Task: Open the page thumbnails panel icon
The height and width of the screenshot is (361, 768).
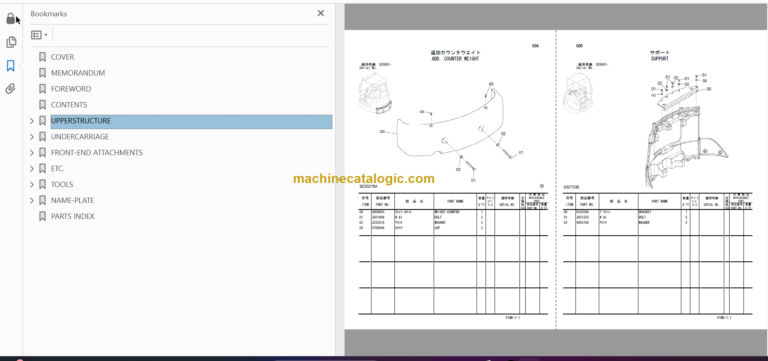Action: click(11, 43)
